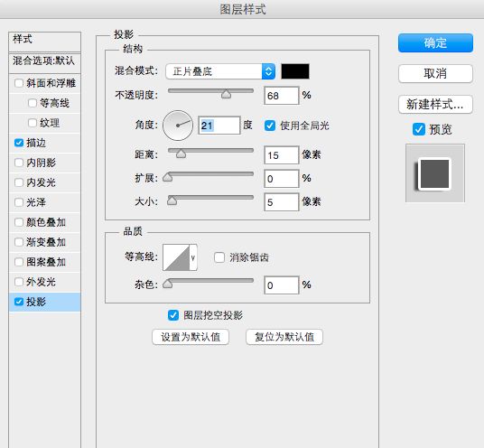
Task: Open the black shadow color swatch
Action: [295, 71]
